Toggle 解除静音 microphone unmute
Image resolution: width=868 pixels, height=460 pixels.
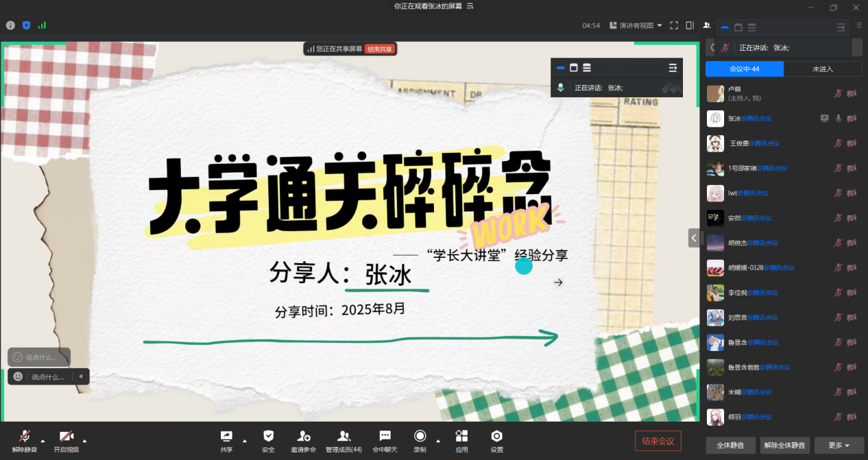pyautogui.click(x=25, y=436)
